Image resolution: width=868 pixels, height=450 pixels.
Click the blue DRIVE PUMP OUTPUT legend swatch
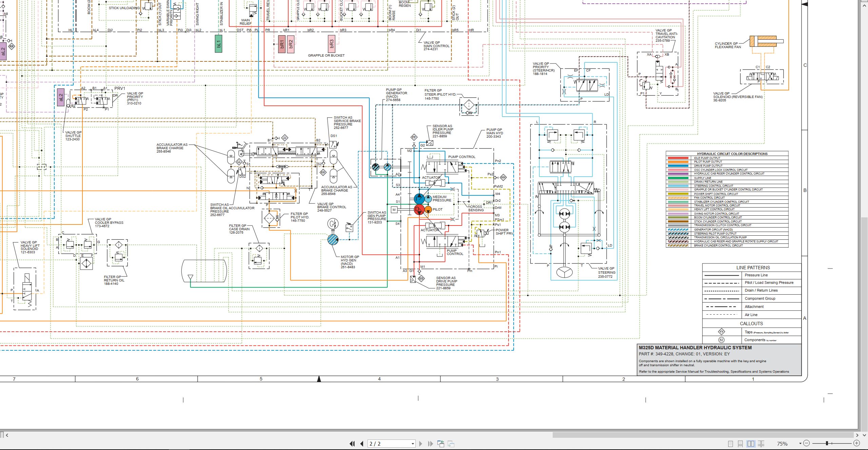point(678,166)
